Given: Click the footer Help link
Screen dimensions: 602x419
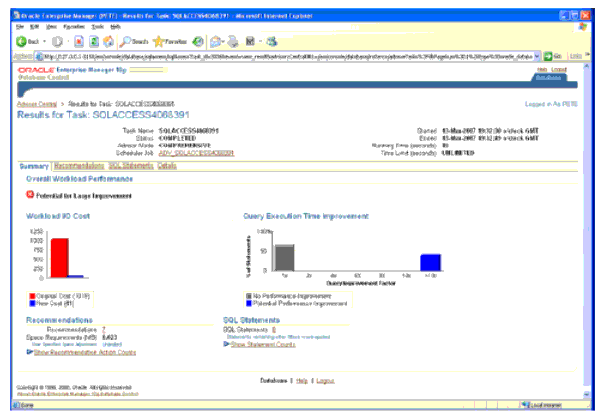Looking at the screenshot, I should 302,381.
